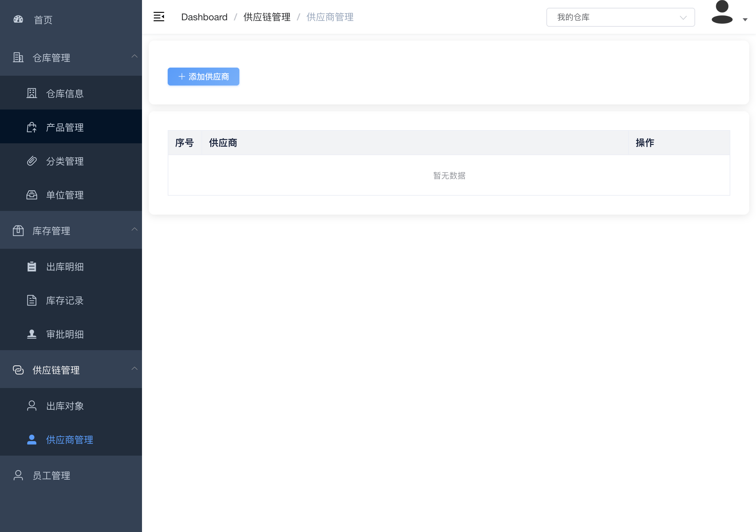Viewport: 756px width, 532px height.
Task: Click the paperclip icon for 分类管理
Action: pyautogui.click(x=32, y=161)
